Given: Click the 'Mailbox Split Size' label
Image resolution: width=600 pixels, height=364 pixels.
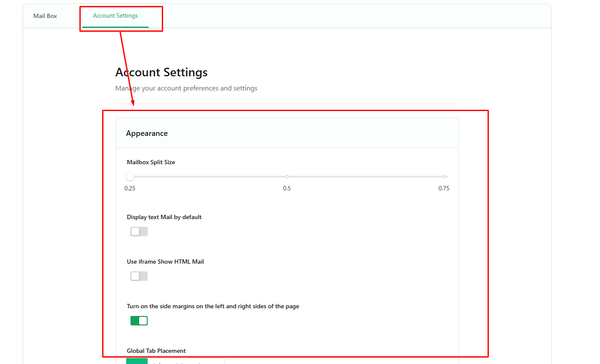Looking at the screenshot, I should pyautogui.click(x=151, y=162).
